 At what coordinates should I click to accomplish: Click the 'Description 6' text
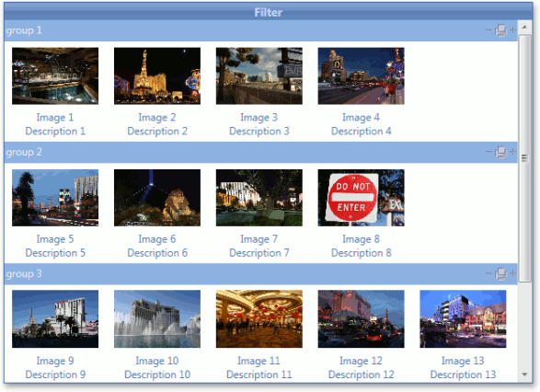pyautogui.click(x=157, y=253)
